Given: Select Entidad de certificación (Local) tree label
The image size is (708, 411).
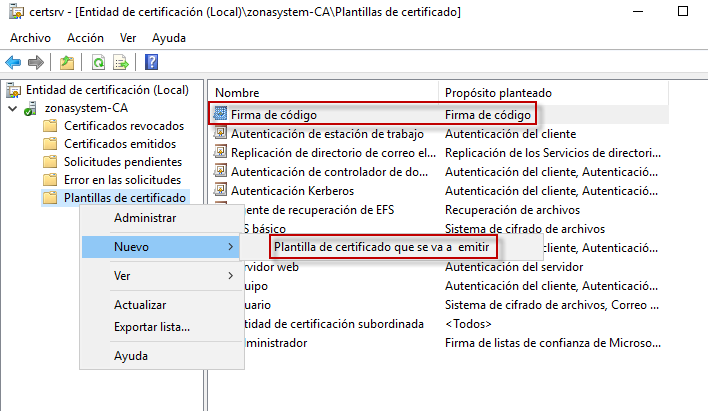Looking at the screenshot, I should pyautogui.click(x=107, y=90).
